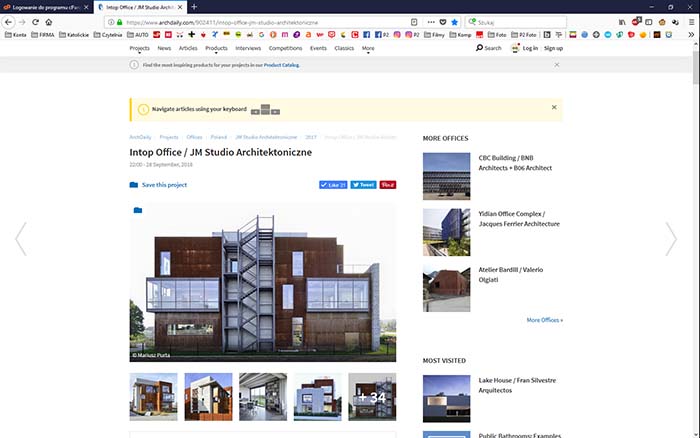Open the Katolickie bookmarks folder

point(74,34)
